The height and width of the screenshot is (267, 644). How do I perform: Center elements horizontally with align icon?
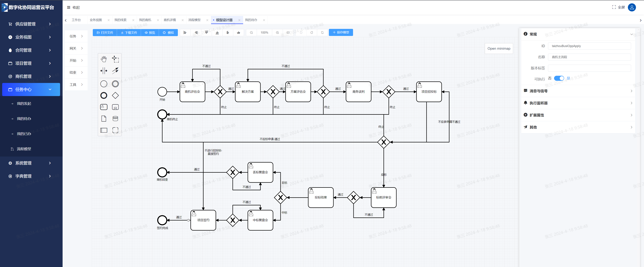click(228, 33)
